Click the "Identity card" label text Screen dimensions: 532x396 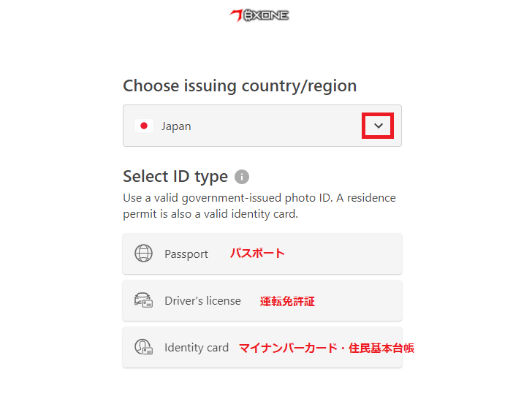coord(197,348)
